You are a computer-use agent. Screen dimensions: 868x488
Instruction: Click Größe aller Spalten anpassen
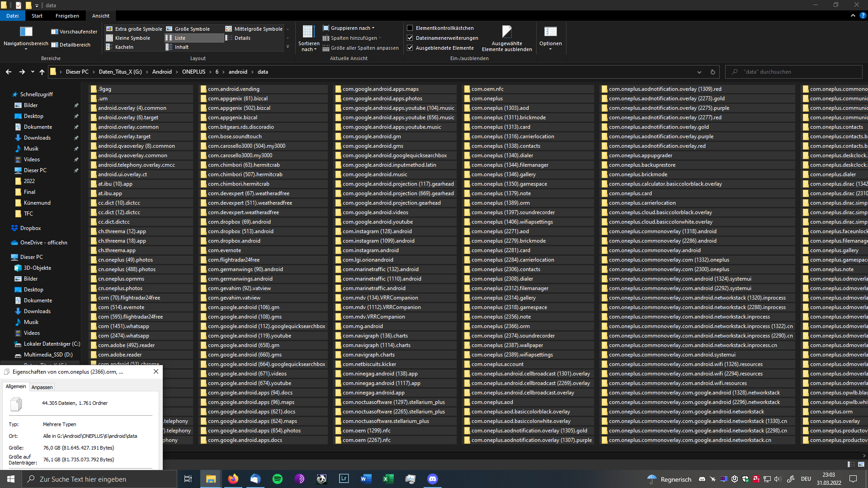(x=360, y=48)
